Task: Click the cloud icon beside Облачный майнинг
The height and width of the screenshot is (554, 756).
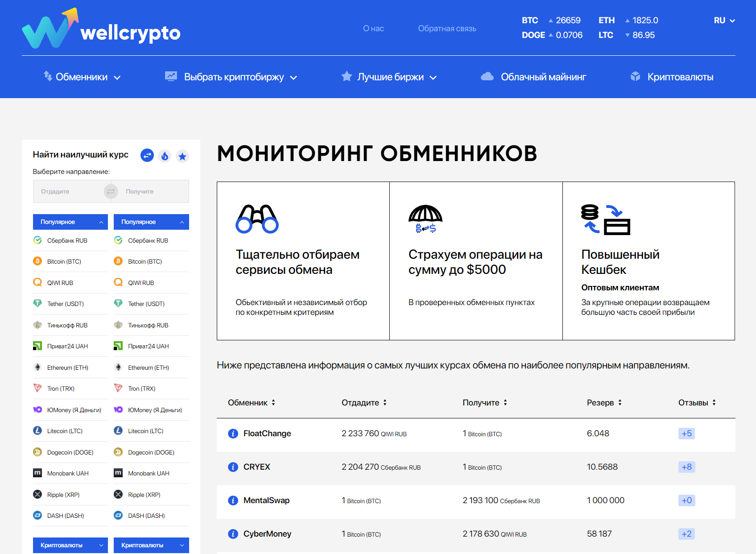Action: pyautogui.click(x=487, y=76)
